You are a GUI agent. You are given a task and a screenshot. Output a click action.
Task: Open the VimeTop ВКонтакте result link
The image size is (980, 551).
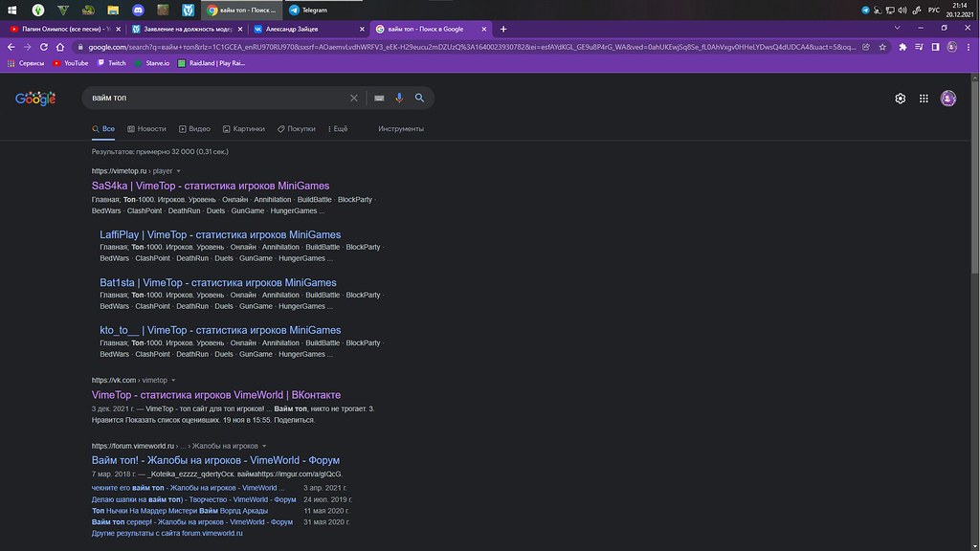[215, 395]
